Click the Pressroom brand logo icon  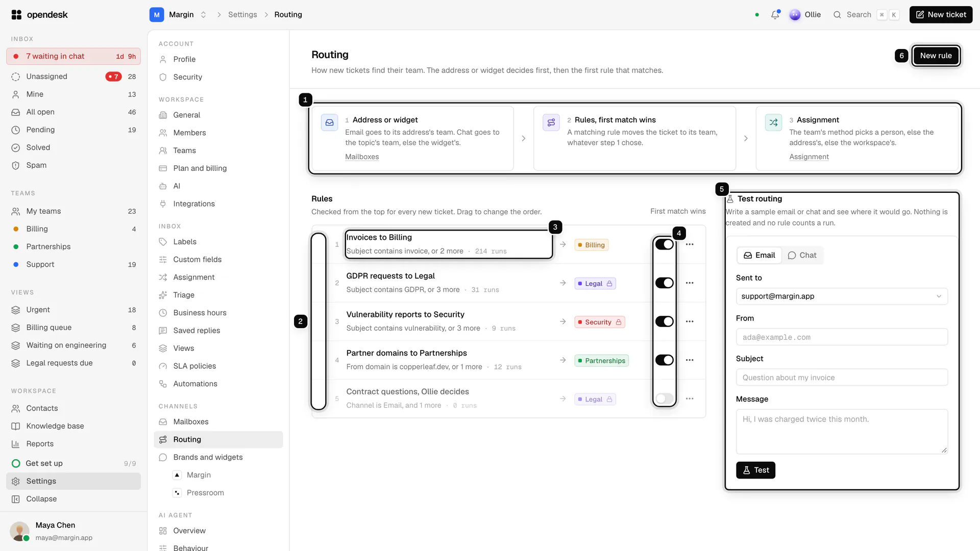[177, 493]
